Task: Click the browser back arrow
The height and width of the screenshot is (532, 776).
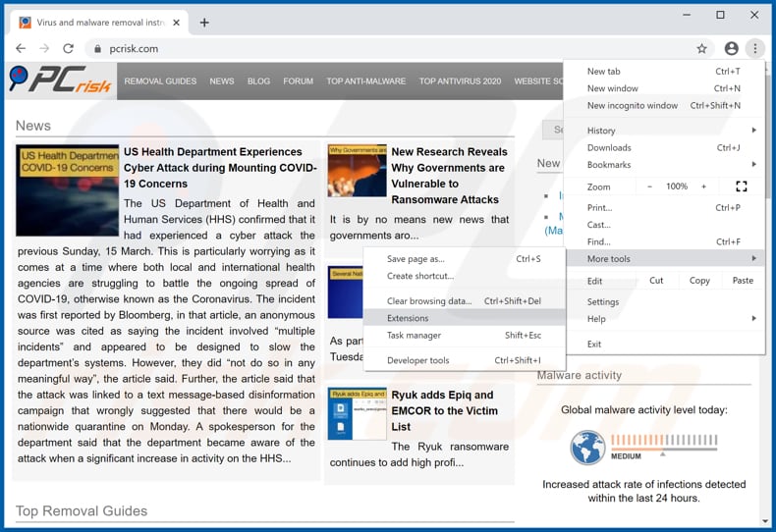Action: point(21,48)
